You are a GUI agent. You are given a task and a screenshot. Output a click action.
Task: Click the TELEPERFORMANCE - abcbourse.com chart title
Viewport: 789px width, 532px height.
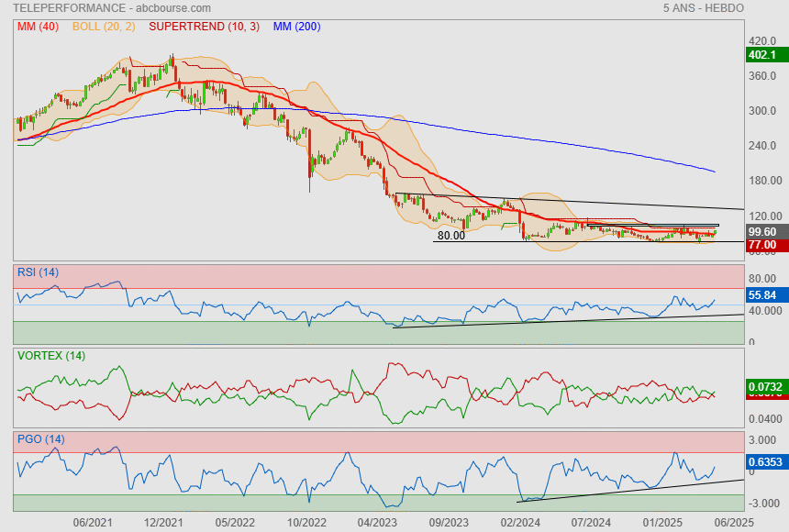point(112,8)
